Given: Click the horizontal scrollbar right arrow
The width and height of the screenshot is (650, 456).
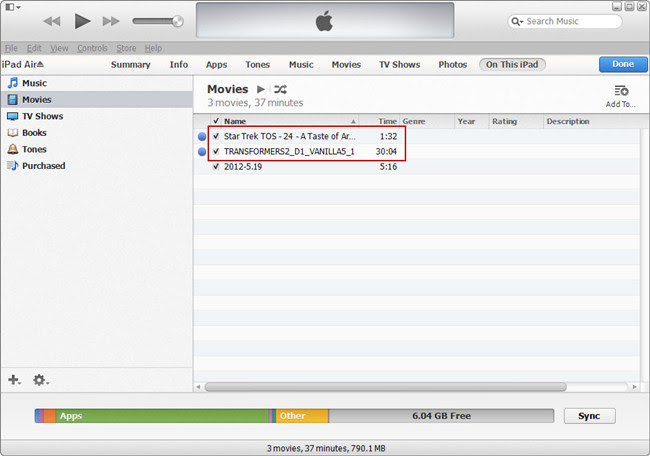Looking at the screenshot, I should tap(634, 387).
